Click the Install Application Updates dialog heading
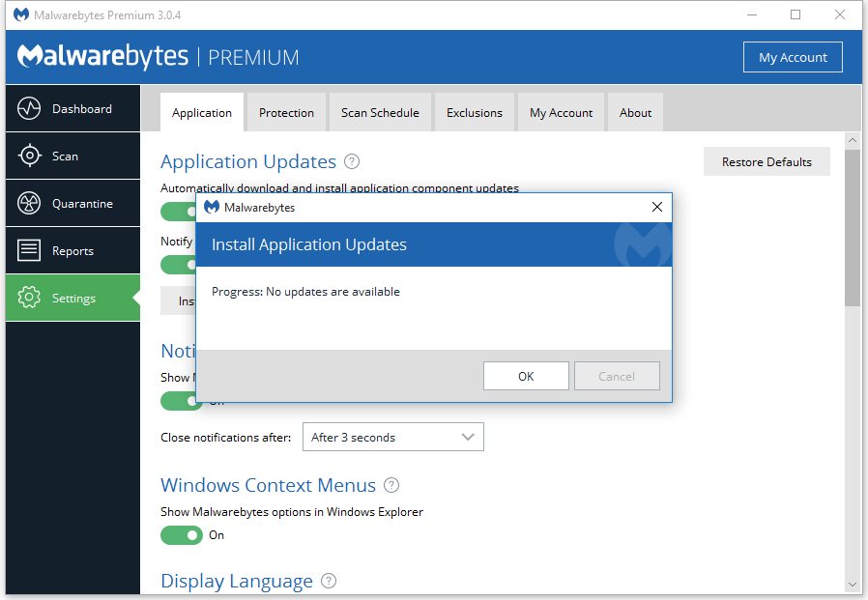 [x=309, y=244]
